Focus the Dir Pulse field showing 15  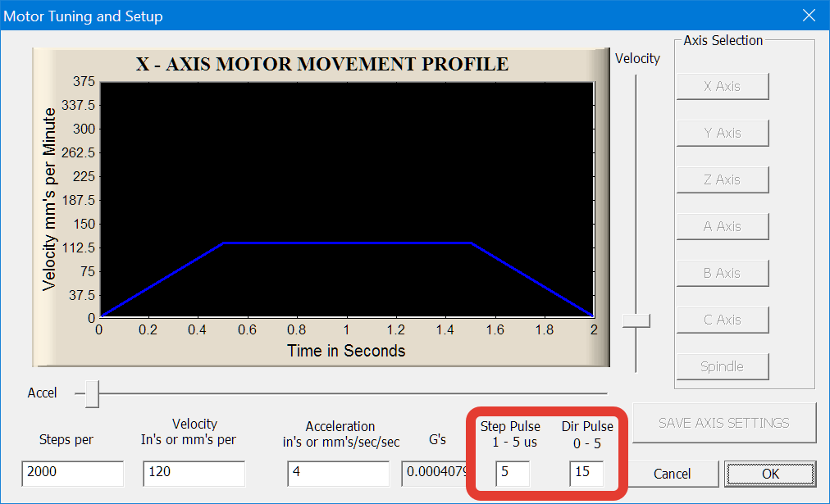pos(586,474)
